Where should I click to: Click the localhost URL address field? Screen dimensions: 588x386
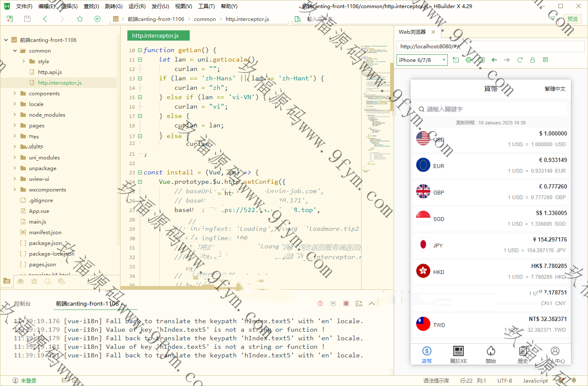point(490,47)
